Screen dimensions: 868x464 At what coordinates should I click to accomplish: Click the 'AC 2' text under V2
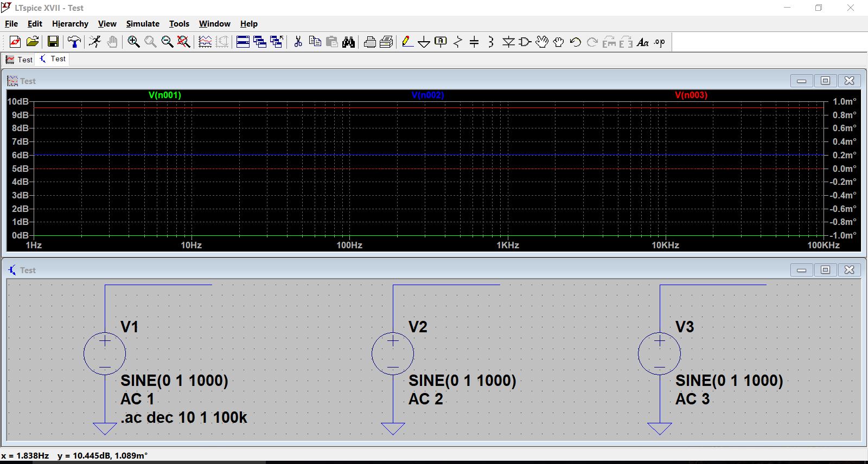coord(426,399)
